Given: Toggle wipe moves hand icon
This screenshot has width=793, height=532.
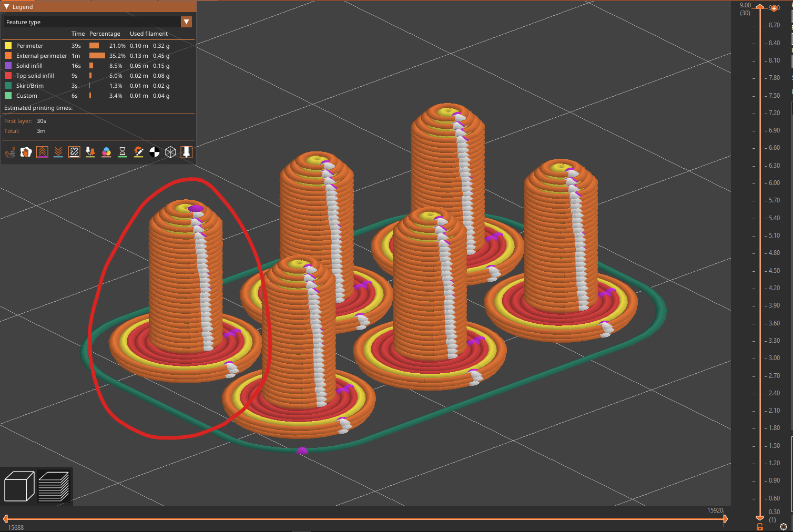Looking at the screenshot, I should pos(26,152).
